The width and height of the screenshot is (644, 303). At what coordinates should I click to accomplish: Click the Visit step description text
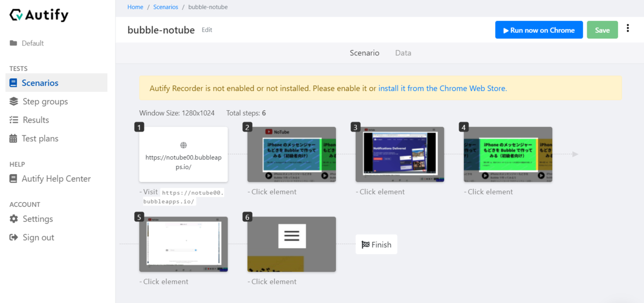[182, 197]
